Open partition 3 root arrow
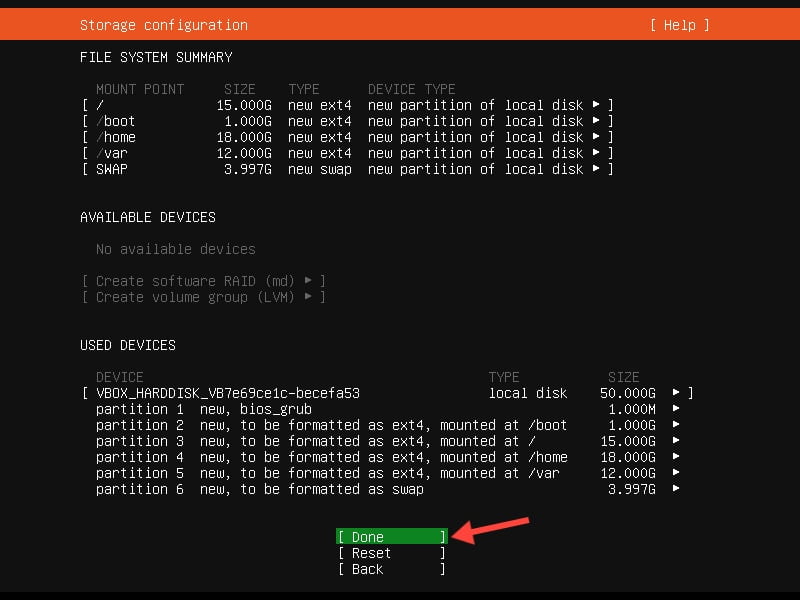The image size is (800, 600). [677, 441]
